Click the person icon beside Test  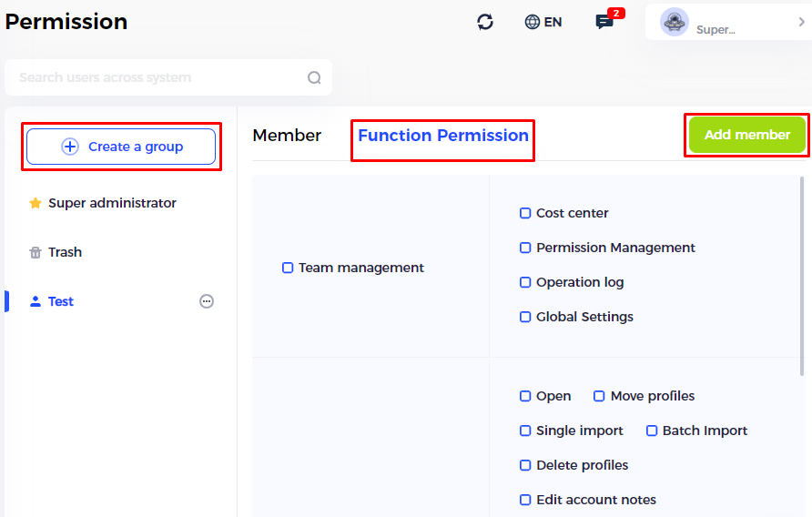click(36, 301)
